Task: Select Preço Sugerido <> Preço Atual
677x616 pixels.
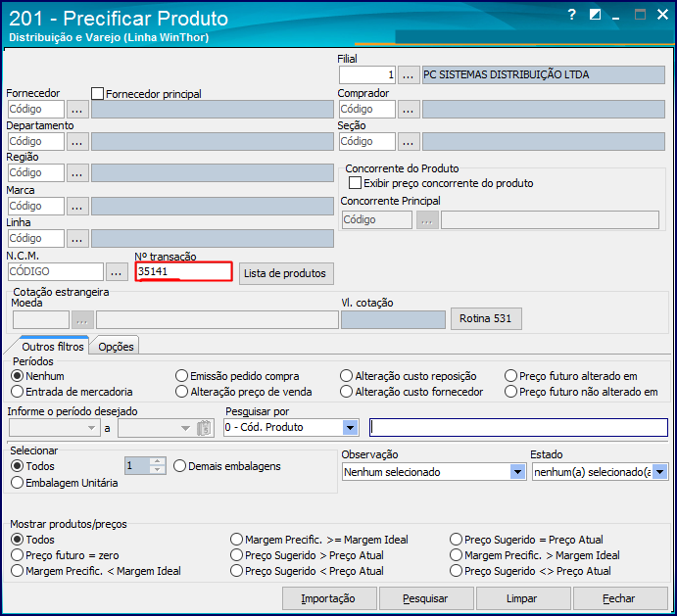Action: click(456, 571)
